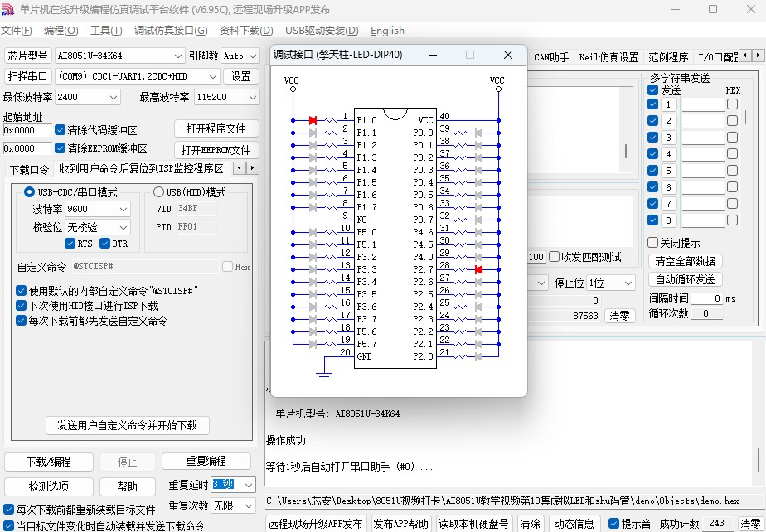The width and height of the screenshot is (766, 532).
Task: Click the gray LED next to P0.0
Action: pyautogui.click(x=479, y=133)
